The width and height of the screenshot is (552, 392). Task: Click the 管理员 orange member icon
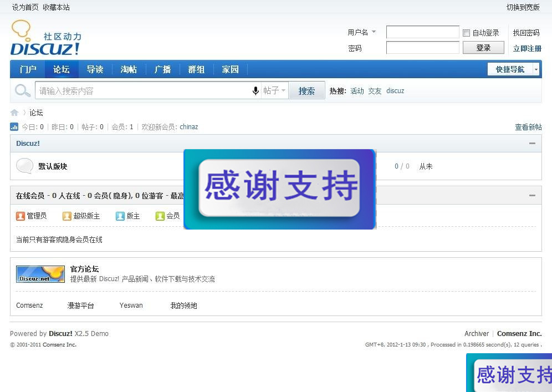pyautogui.click(x=21, y=216)
